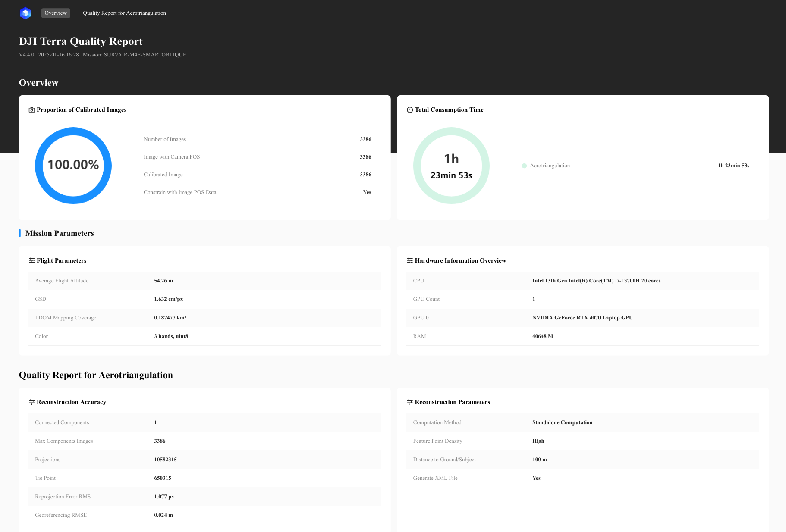Click the Reprojection Error RMS label
Image resolution: width=786 pixels, height=532 pixels.
pyautogui.click(x=63, y=497)
